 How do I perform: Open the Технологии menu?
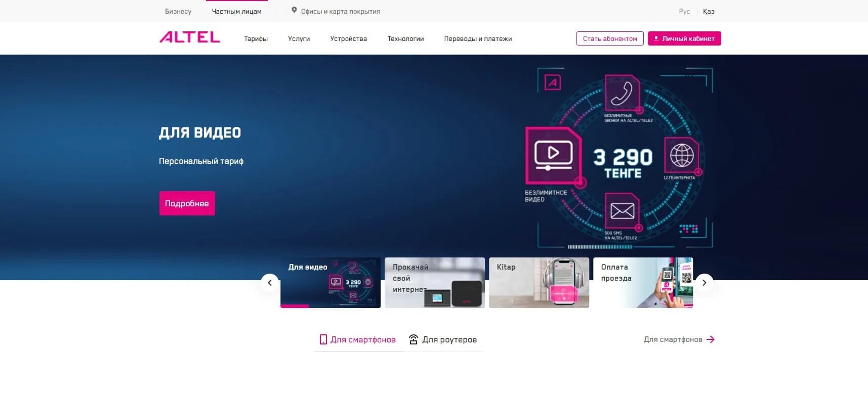pyautogui.click(x=406, y=38)
